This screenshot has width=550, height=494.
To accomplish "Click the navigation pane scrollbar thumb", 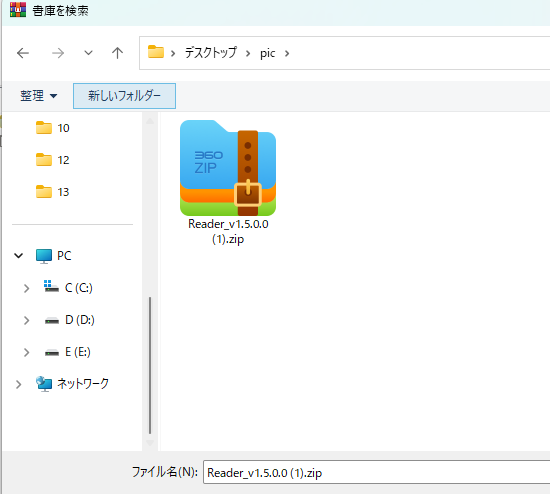I will [x=150, y=366].
